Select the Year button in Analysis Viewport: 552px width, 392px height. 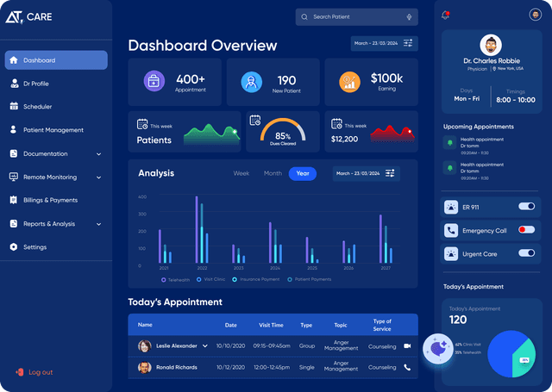tap(303, 173)
